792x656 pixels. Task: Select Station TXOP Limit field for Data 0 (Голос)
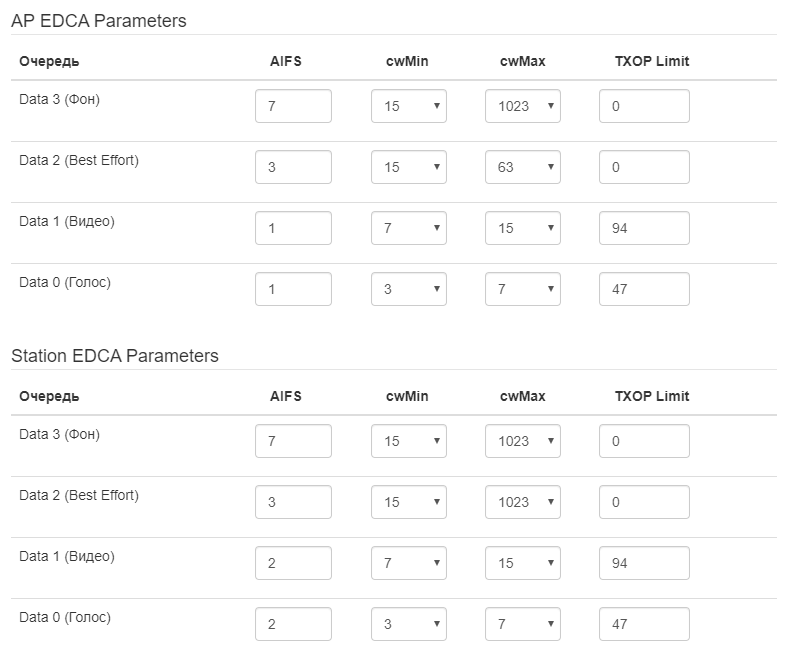tap(644, 624)
